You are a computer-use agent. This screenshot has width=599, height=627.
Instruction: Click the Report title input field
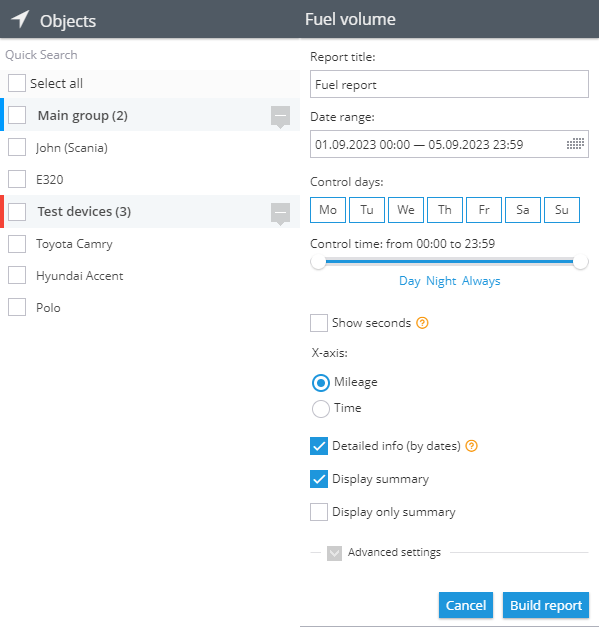coord(449,84)
